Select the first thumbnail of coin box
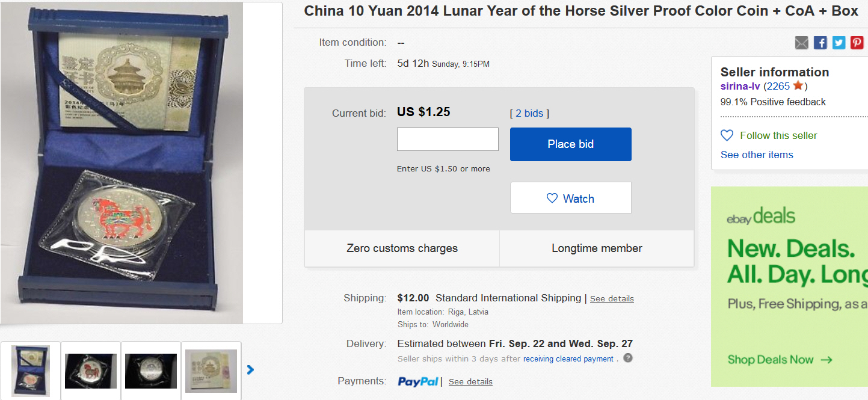The image size is (868, 400). [x=31, y=371]
